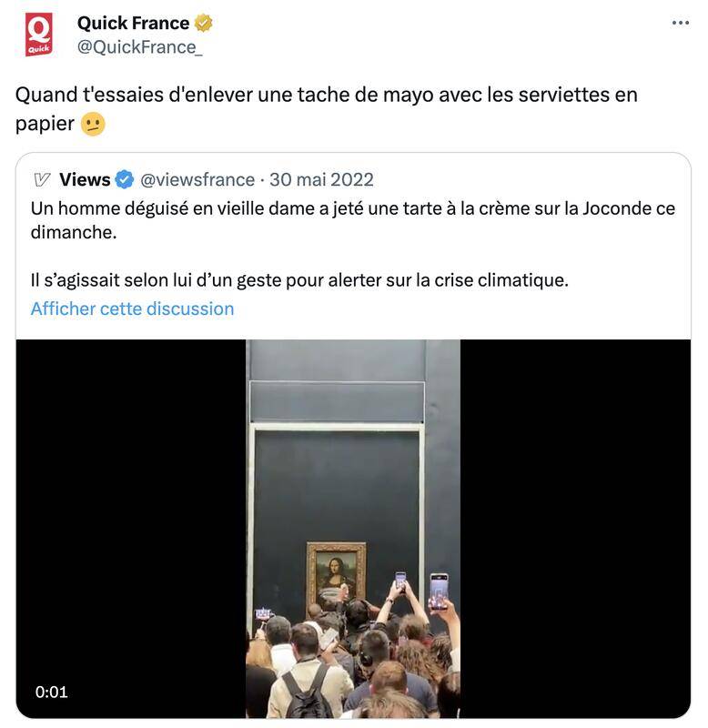Click the neutral-face emoji after 'papier'
Screen dimensions: 708x728
click(93, 125)
